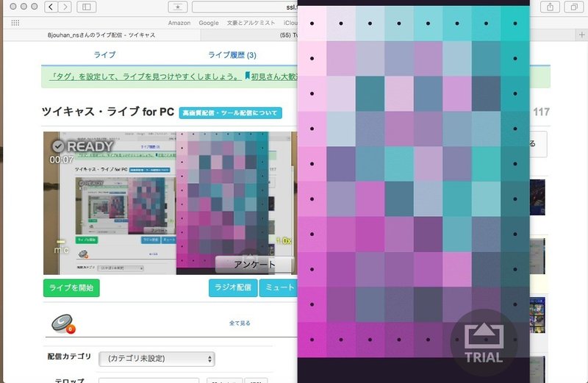Image resolution: width=588 pixels, height=383 pixels.
Task: Open the Google bookmark
Action: tap(209, 23)
